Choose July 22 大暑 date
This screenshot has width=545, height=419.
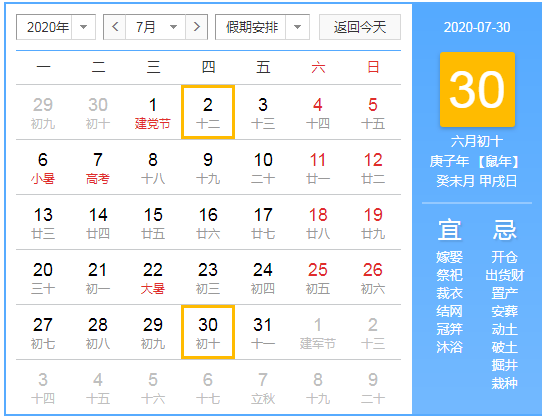pos(153,277)
